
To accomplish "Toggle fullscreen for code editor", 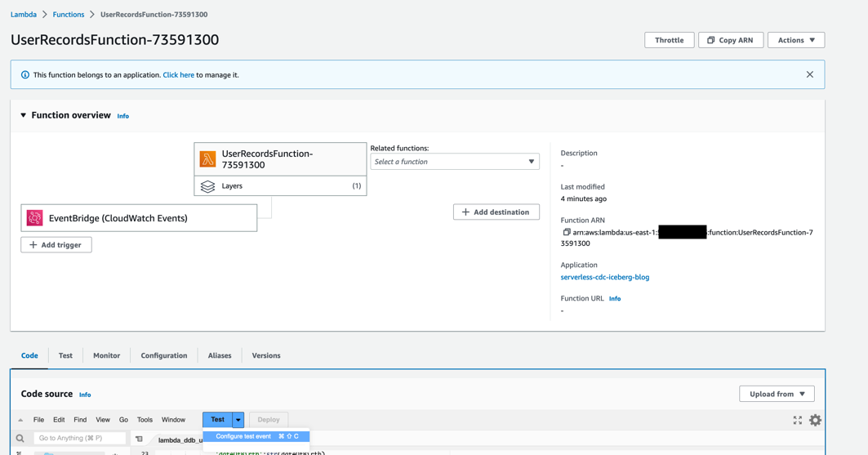I will coord(797,420).
